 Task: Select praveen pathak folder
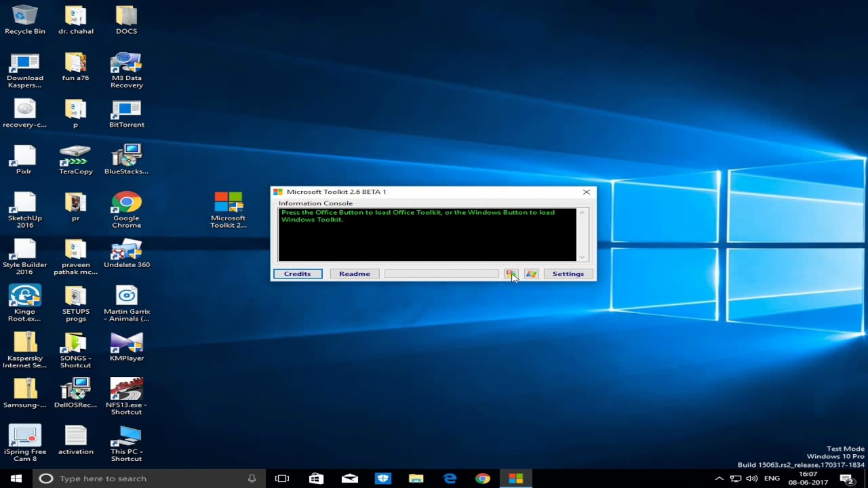coord(76,258)
